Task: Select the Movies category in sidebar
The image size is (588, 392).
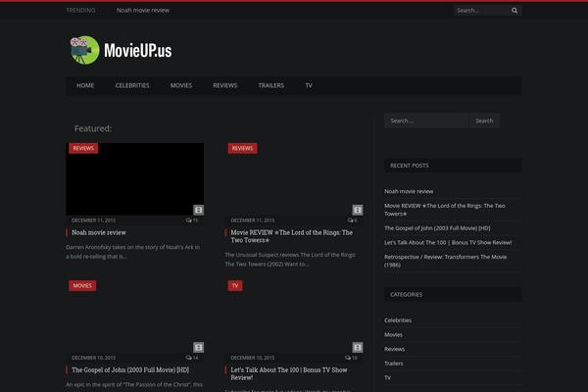Action: coord(393,334)
